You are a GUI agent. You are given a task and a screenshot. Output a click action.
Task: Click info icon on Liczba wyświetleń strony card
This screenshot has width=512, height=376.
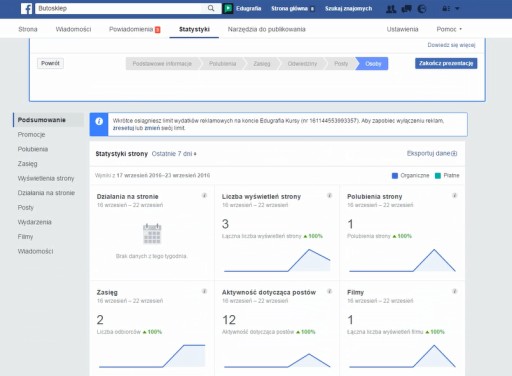(x=329, y=195)
